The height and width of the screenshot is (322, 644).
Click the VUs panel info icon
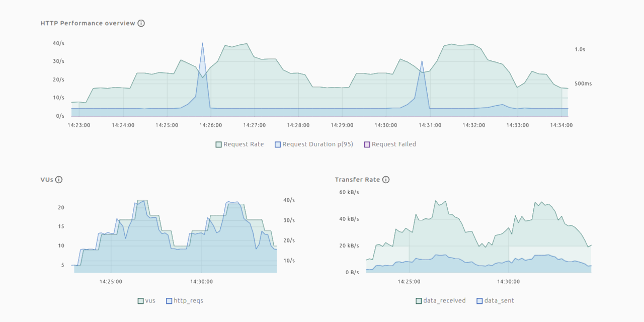pos(59,180)
